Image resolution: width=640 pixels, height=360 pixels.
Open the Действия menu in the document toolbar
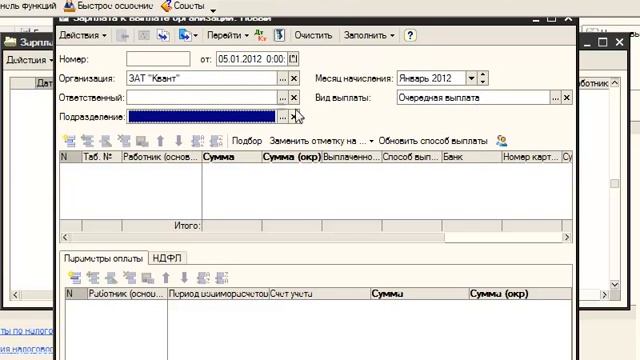coord(83,36)
